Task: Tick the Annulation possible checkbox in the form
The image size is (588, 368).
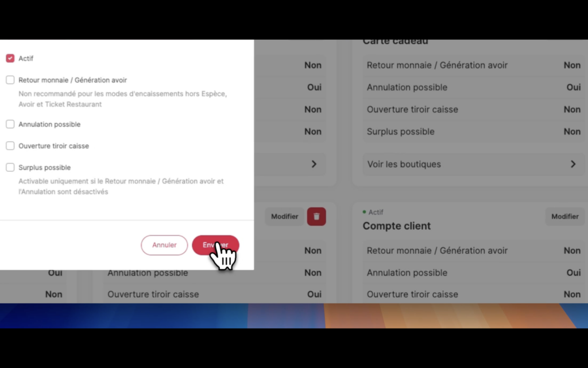Action: pos(10,125)
